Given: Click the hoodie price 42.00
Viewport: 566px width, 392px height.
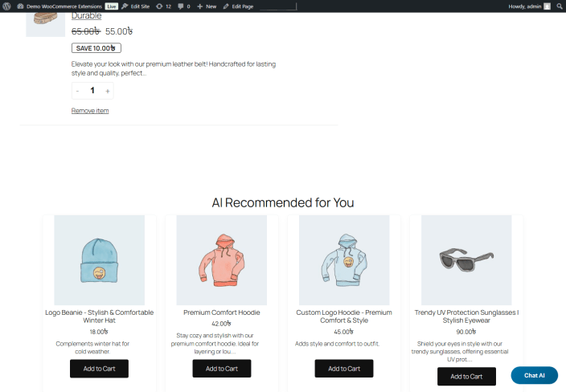Looking at the screenshot, I should coord(221,324).
